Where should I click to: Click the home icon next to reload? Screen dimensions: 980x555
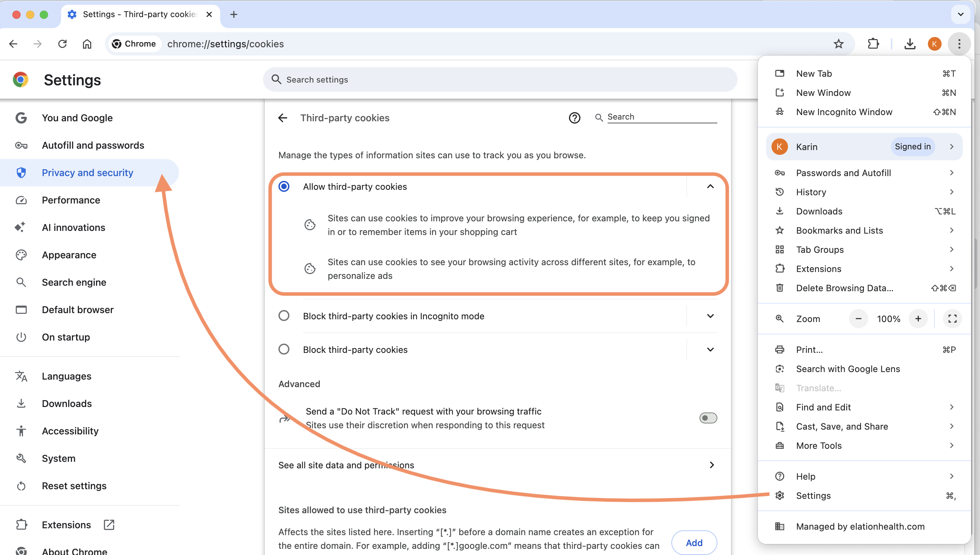[87, 44]
